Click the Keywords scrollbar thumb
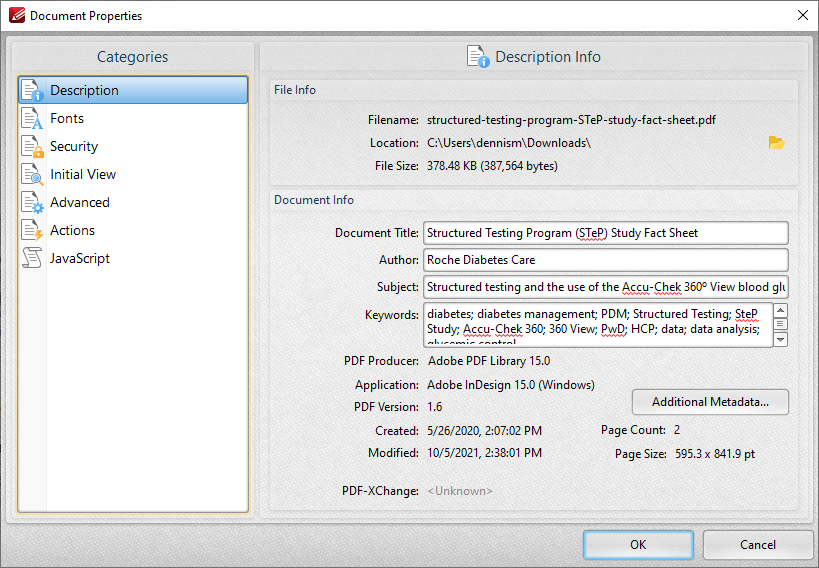Image resolution: width=819 pixels, height=568 pixels. click(x=780, y=324)
